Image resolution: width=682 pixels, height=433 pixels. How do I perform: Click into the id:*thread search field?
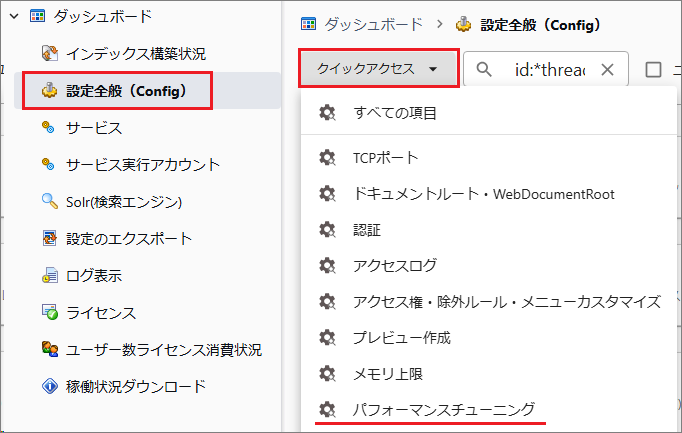click(x=549, y=69)
